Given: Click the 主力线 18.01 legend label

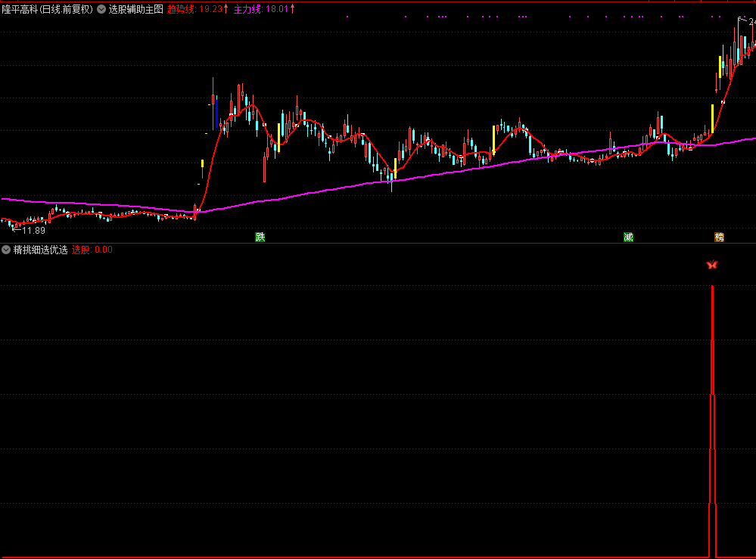Looking at the screenshot, I should click(x=261, y=10).
